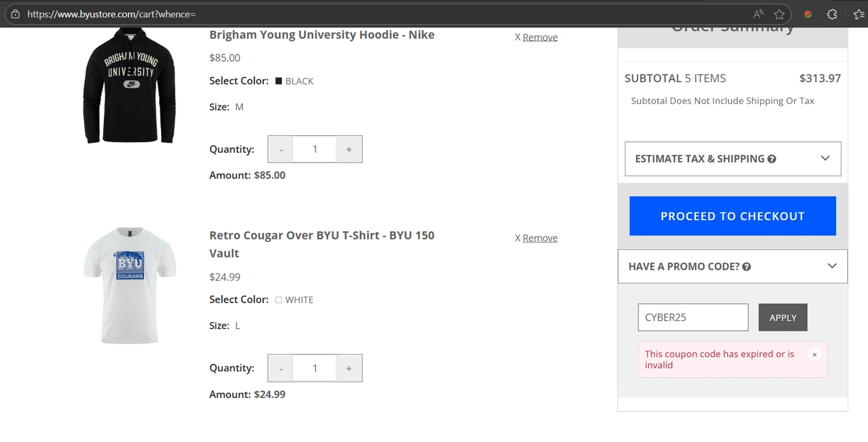Decrease the Retro Cougar T-Shirt quantity

point(281,368)
